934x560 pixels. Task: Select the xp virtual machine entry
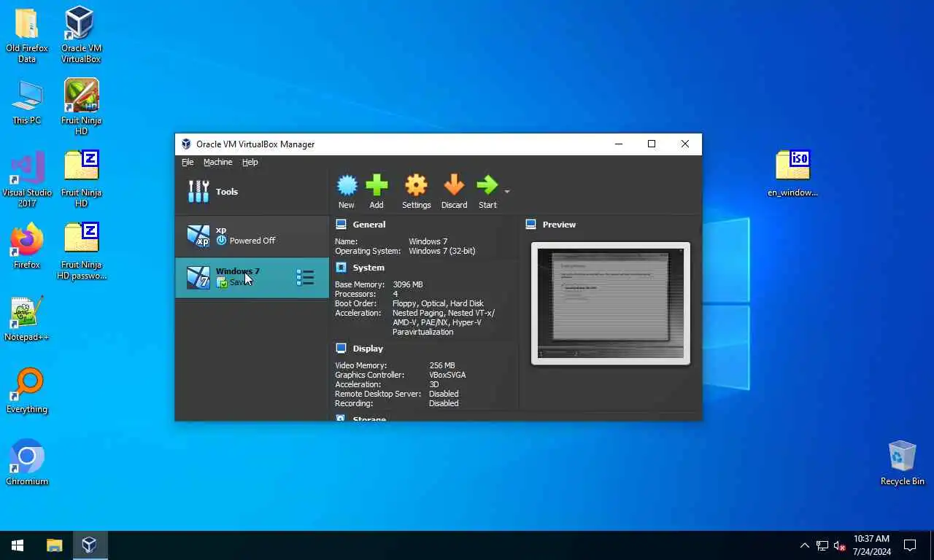tap(252, 236)
